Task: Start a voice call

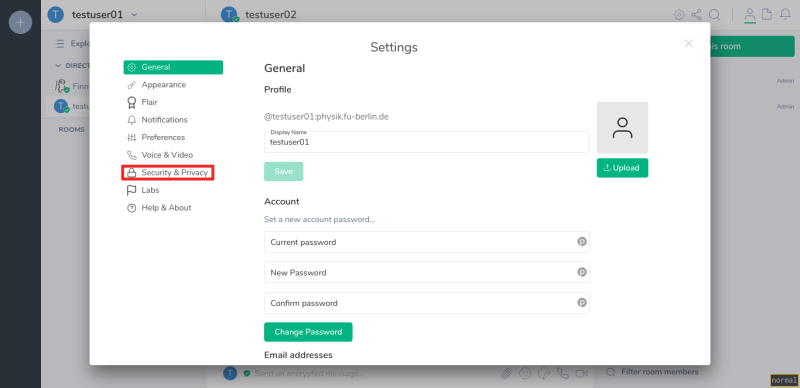Action: click(x=563, y=374)
